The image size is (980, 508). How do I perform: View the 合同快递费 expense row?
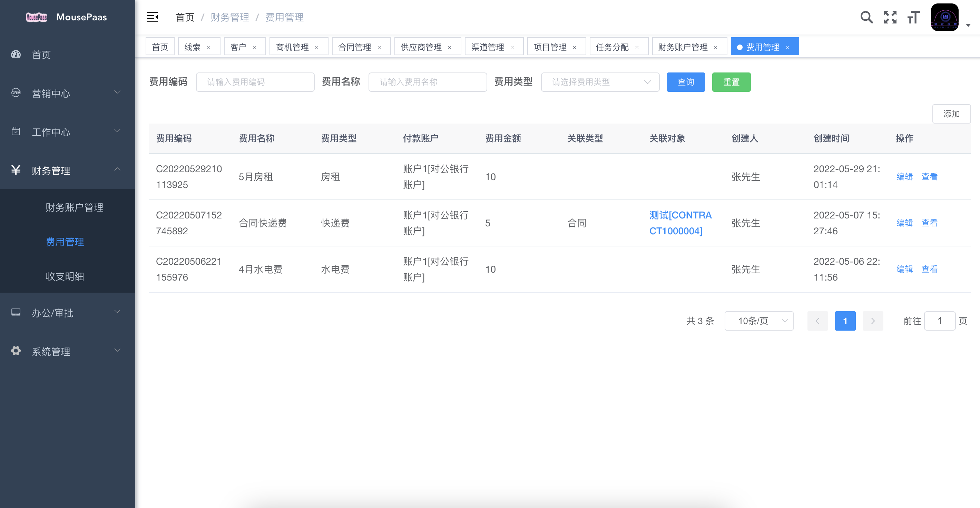(929, 223)
